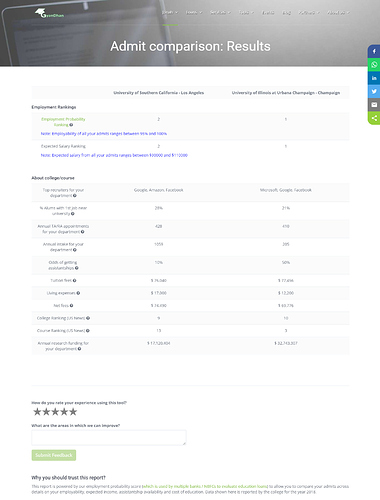Rate the experience three stars
The image size is (380, 500).
tap(55, 412)
